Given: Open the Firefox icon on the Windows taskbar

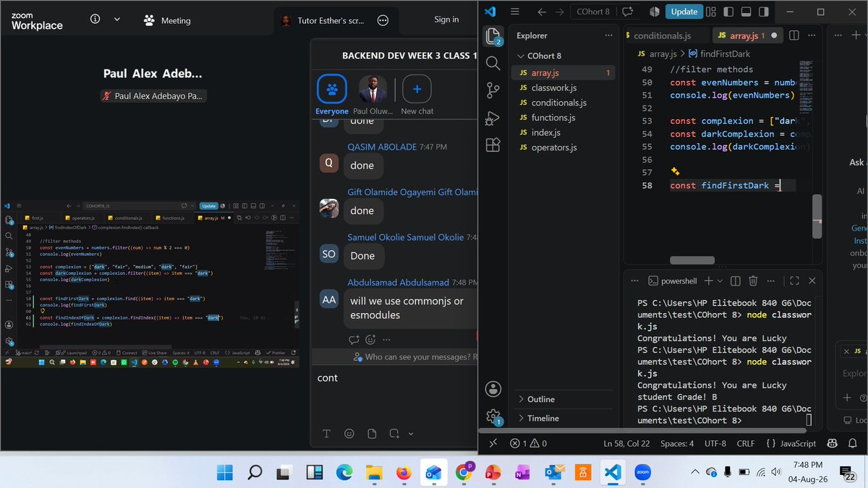Looking at the screenshot, I should pos(403,473).
